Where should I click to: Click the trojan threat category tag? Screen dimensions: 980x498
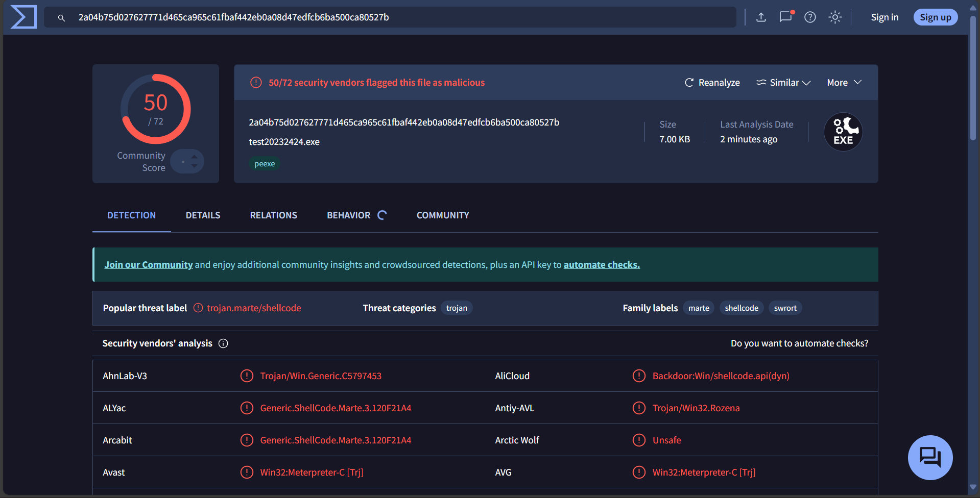tap(457, 308)
